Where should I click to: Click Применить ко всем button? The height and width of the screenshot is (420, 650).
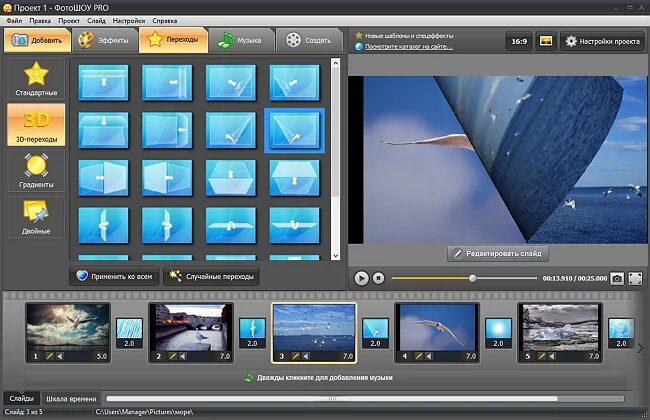click(x=114, y=276)
